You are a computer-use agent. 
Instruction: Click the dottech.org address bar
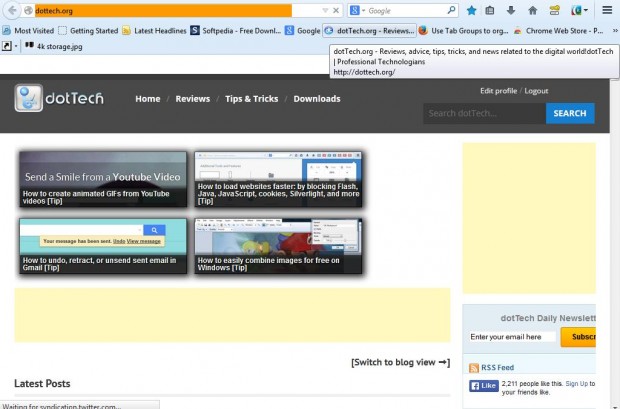pos(163,11)
